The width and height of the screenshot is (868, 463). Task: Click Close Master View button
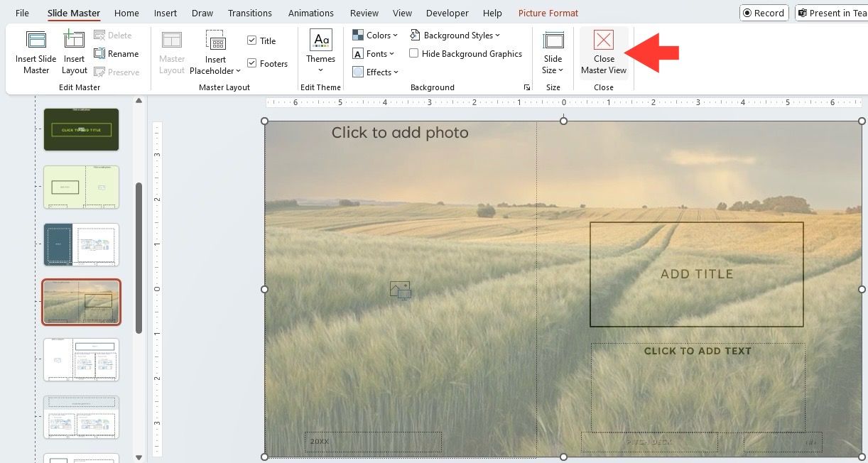pos(604,52)
